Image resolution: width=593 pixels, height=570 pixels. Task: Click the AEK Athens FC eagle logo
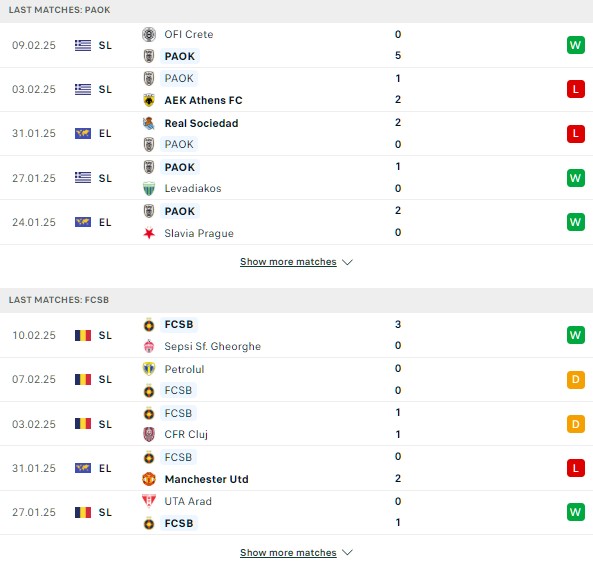pos(149,100)
